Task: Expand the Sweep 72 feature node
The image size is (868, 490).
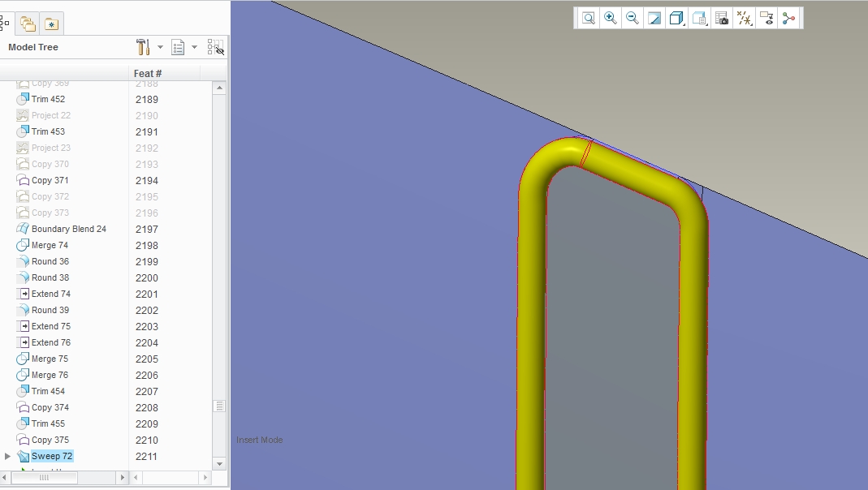Action: [7, 456]
